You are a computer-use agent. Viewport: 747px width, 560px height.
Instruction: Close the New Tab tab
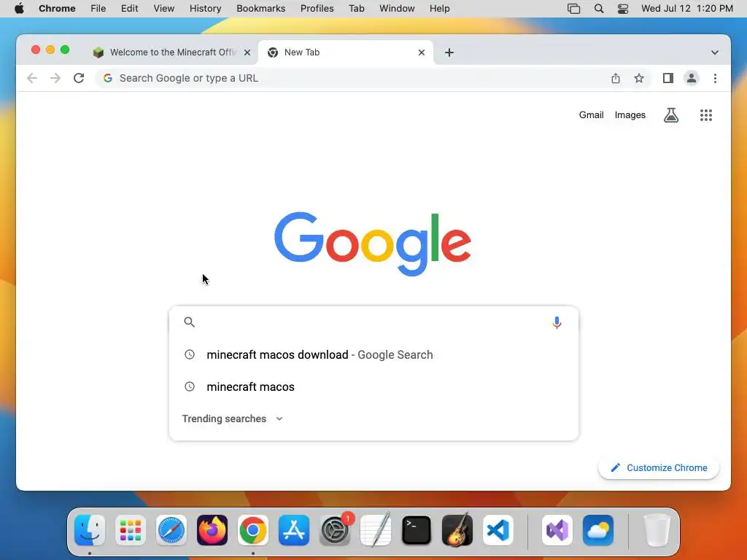[422, 52]
